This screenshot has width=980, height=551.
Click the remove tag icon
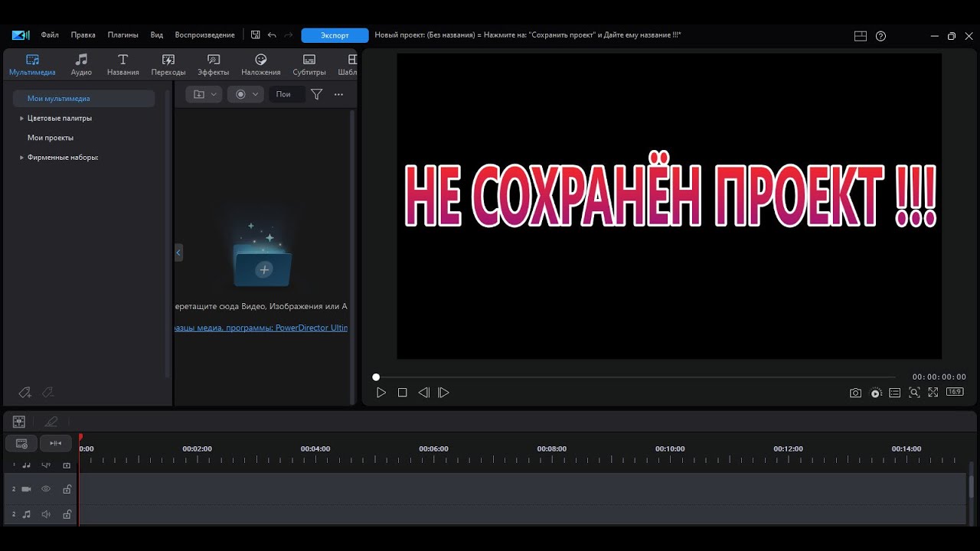click(47, 393)
